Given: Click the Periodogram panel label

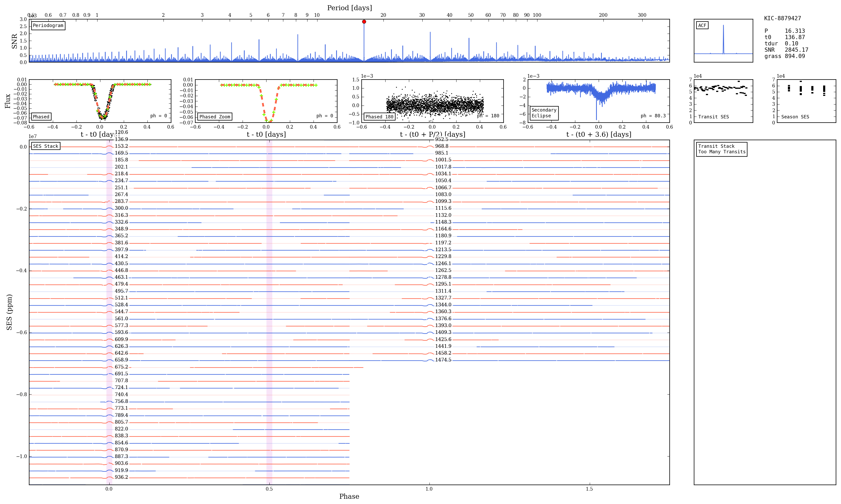Looking at the screenshot, I should (48, 25).
